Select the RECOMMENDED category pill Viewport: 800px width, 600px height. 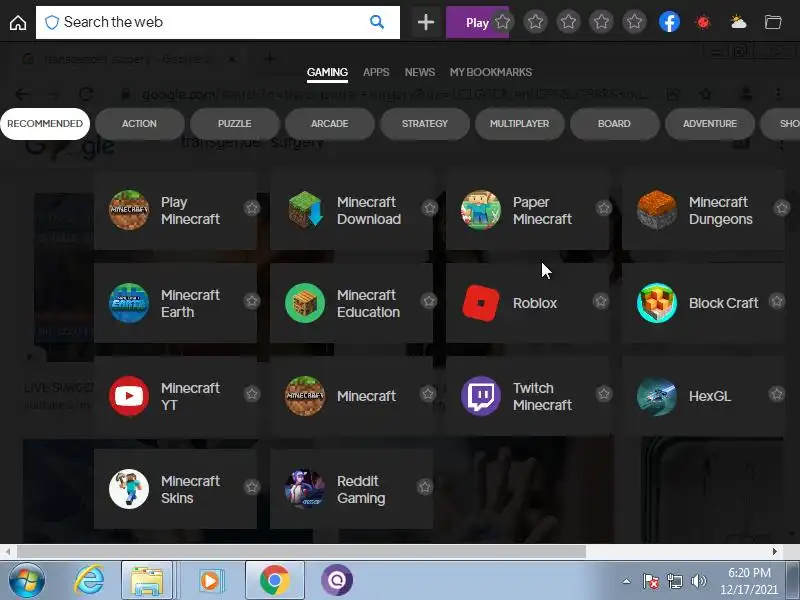[x=45, y=123]
